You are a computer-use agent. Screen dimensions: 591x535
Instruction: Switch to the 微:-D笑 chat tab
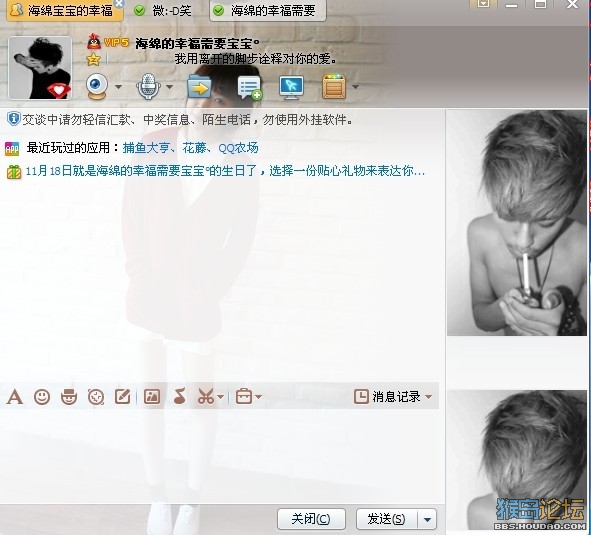pyautogui.click(x=165, y=11)
